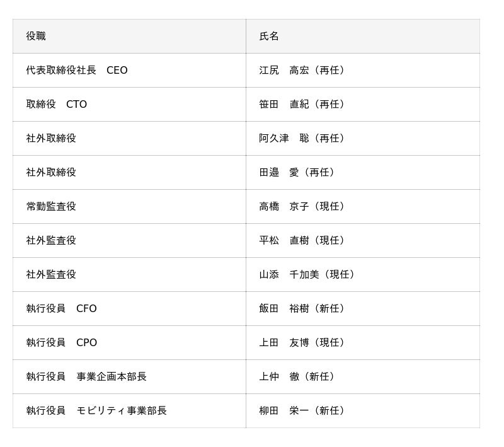This screenshot has height=447, width=504.
Task: Click the 役職 column header
Action: [x=36, y=36]
